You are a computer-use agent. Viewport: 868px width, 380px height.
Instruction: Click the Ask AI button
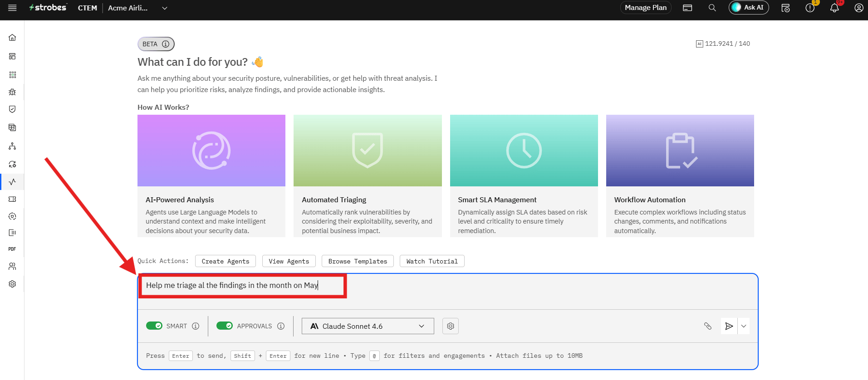pyautogui.click(x=749, y=8)
